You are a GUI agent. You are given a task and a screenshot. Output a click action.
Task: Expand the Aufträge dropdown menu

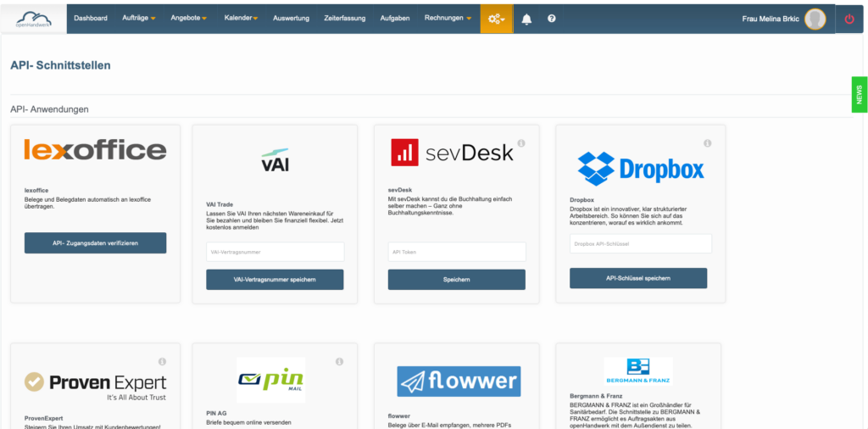click(140, 19)
